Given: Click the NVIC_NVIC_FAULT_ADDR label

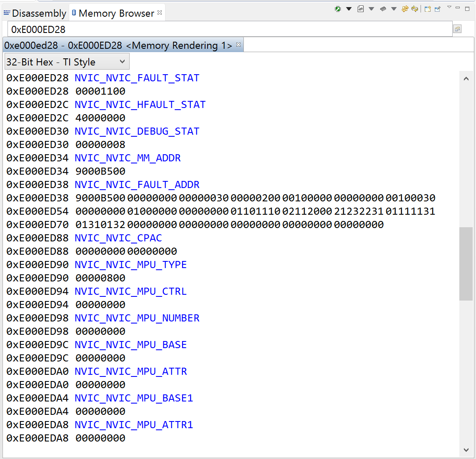Looking at the screenshot, I should (137, 185).
